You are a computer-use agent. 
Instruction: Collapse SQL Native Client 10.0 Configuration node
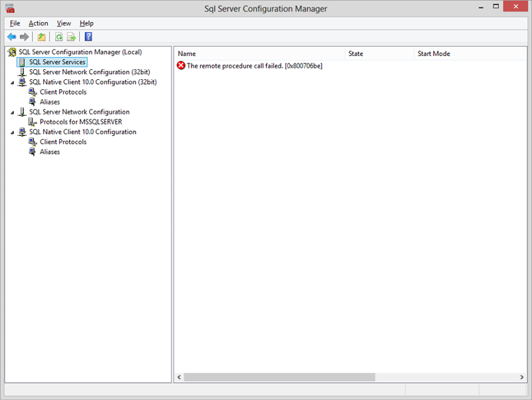click(11, 132)
